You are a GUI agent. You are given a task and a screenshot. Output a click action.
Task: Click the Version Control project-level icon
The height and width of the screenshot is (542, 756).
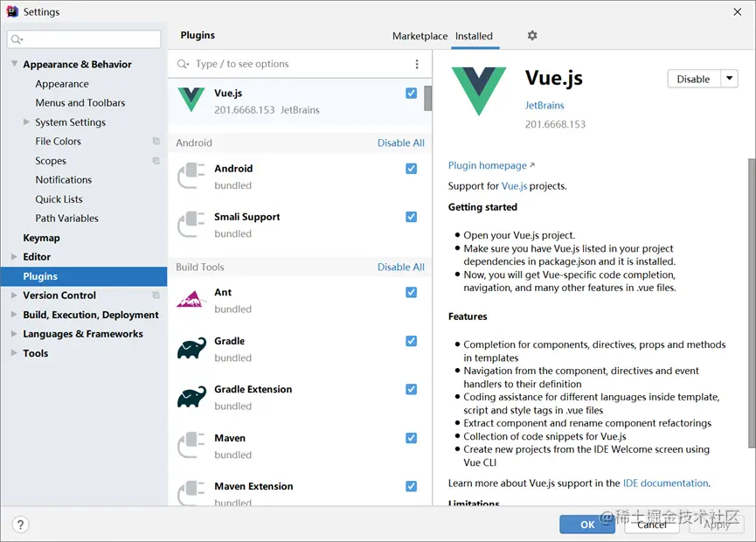[156, 295]
